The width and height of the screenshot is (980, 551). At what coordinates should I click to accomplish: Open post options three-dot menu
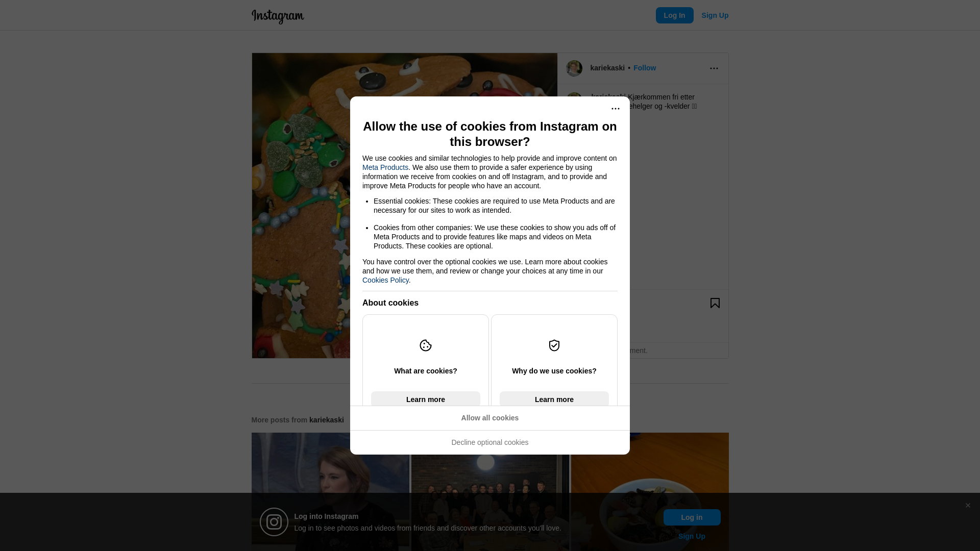click(x=714, y=68)
